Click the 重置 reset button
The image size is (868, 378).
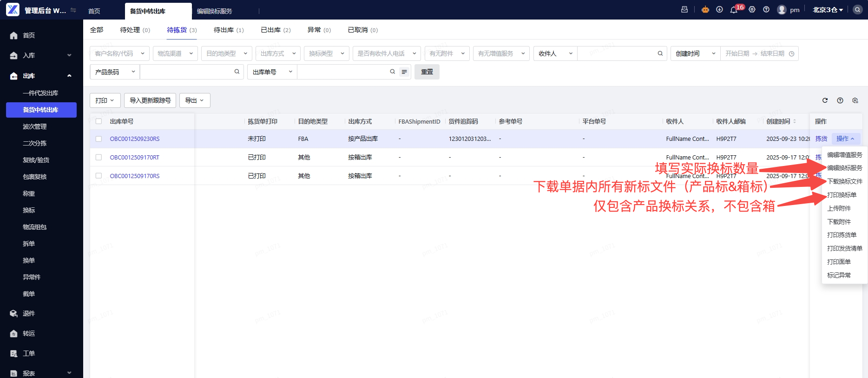point(427,72)
